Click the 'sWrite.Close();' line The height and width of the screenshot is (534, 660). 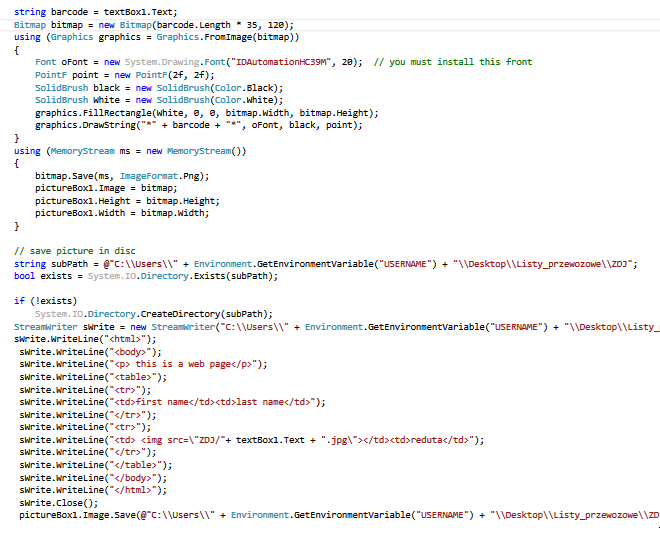[59, 503]
